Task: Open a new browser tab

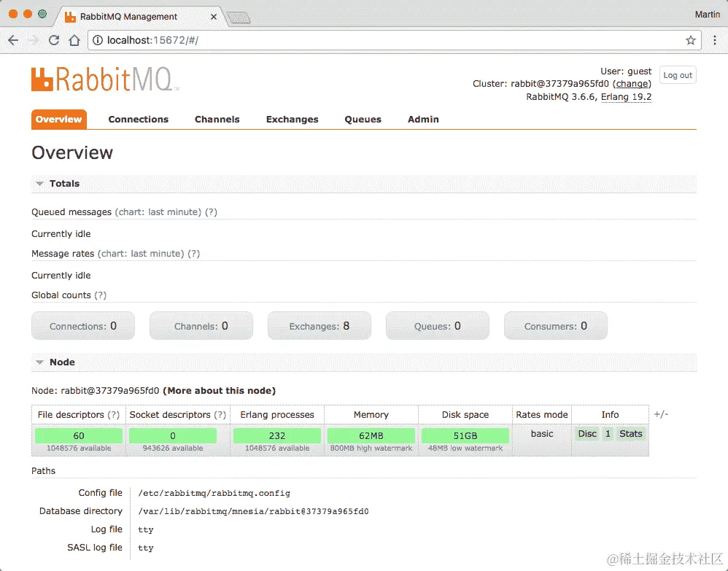Action: point(239,18)
